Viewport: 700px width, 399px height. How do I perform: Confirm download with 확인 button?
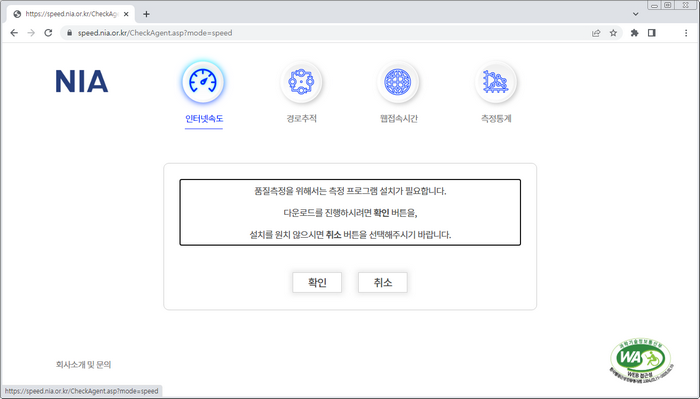pos(317,283)
